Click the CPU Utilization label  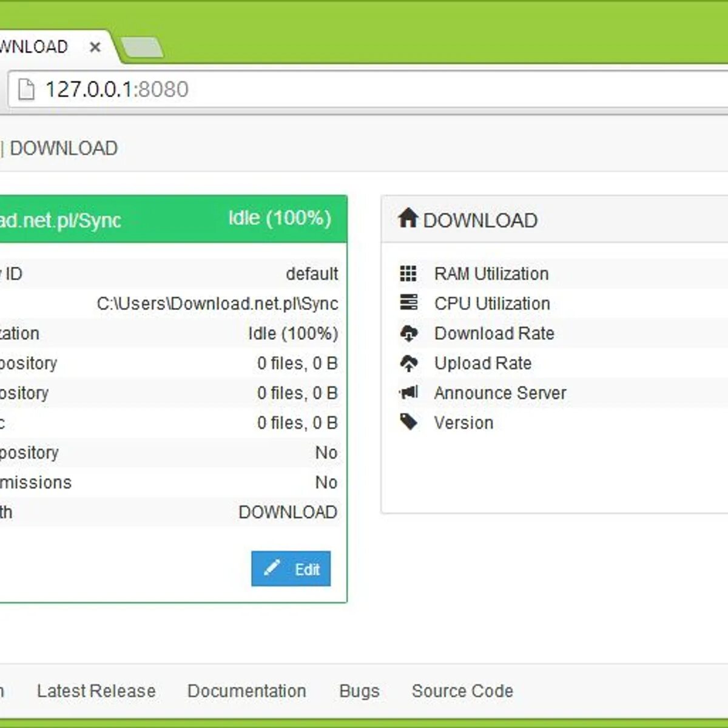492,303
